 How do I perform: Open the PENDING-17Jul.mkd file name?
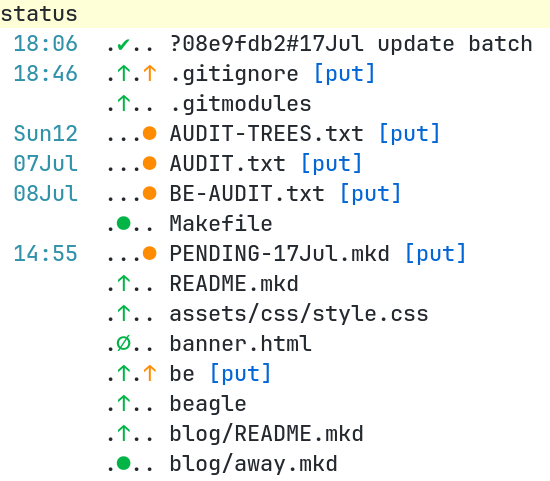pos(280,253)
